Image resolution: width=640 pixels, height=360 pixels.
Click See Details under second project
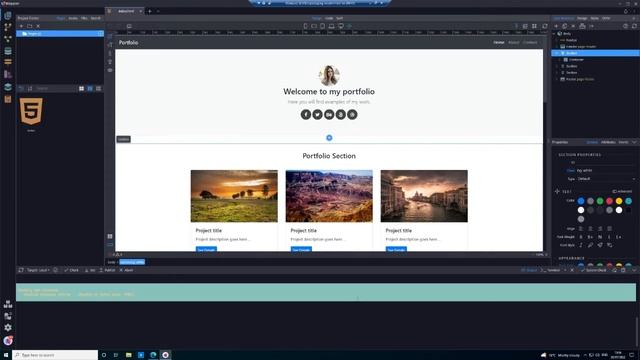tap(301, 249)
